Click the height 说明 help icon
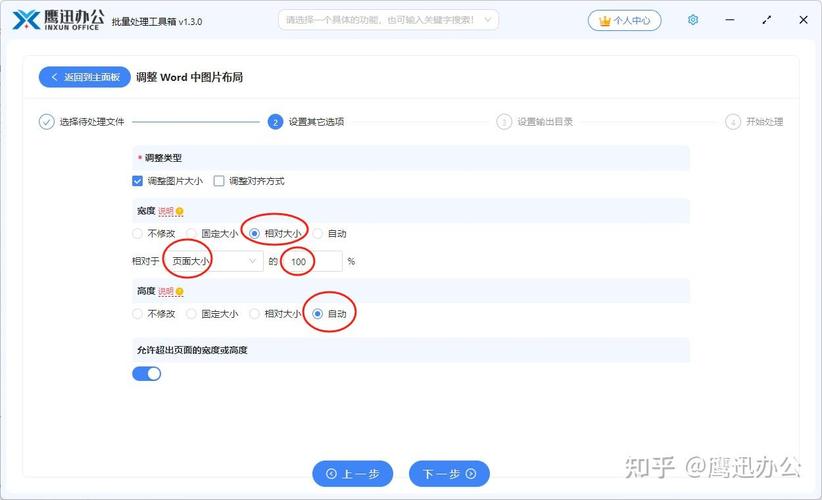The height and width of the screenshot is (500, 822). click(x=179, y=291)
